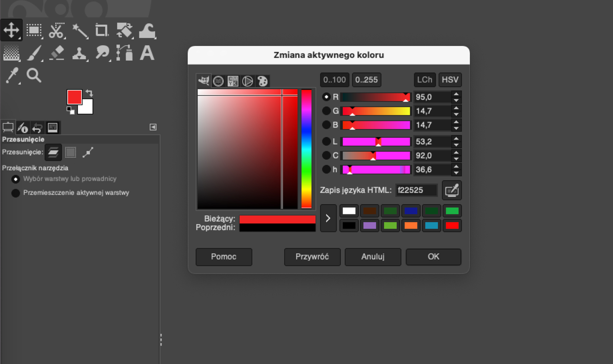Select the Scissors Select tool
The width and height of the screenshot is (613, 364).
coord(57,30)
